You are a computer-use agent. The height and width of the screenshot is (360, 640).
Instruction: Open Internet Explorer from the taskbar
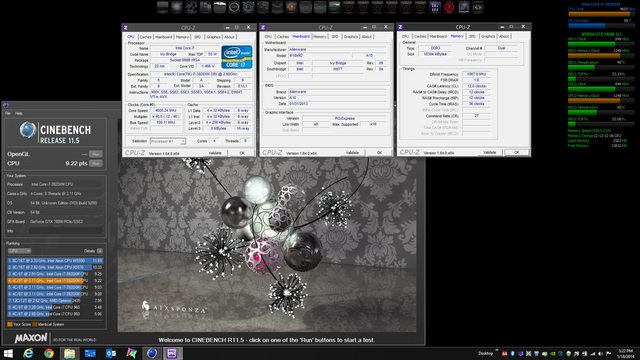point(28,353)
